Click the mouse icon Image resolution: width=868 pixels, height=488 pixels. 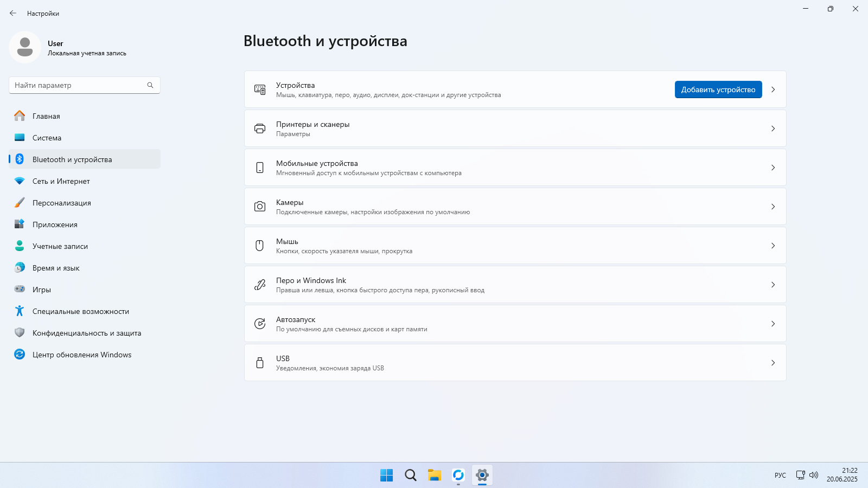(x=260, y=246)
